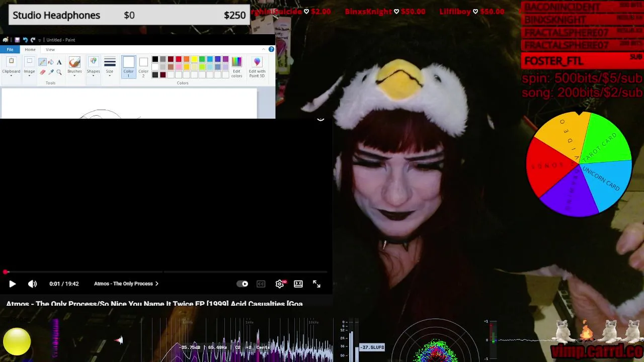Click the Studio Headphones goal bar
Screen dimensions: 644x362
(x=129, y=15)
